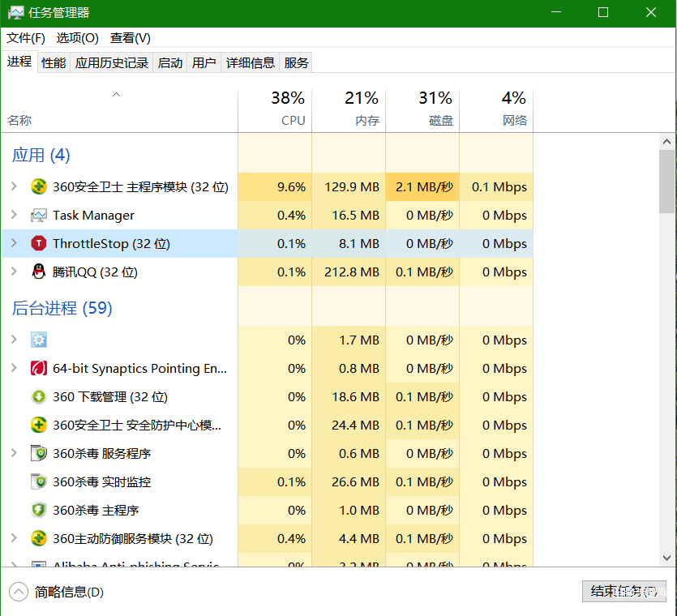Expand the 腾讯QQ (32 位) row
The image size is (677, 616).
click(14, 272)
